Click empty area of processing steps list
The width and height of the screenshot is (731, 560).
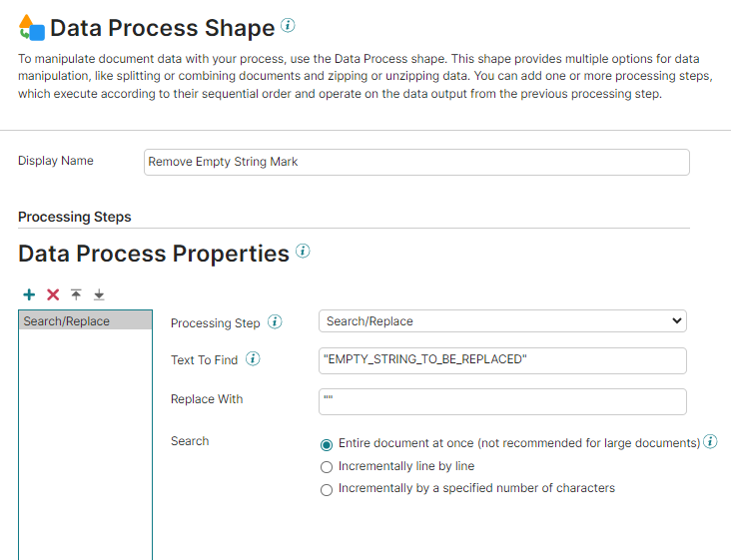85,449
